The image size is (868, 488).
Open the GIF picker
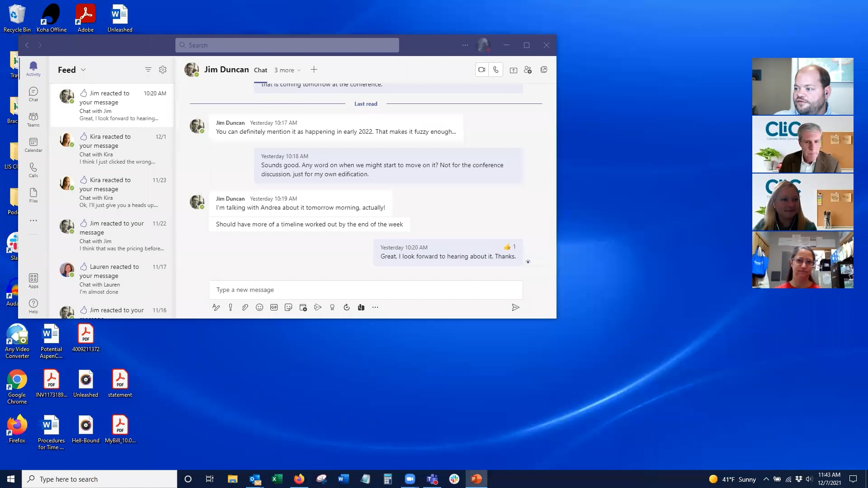tap(274, 308)
